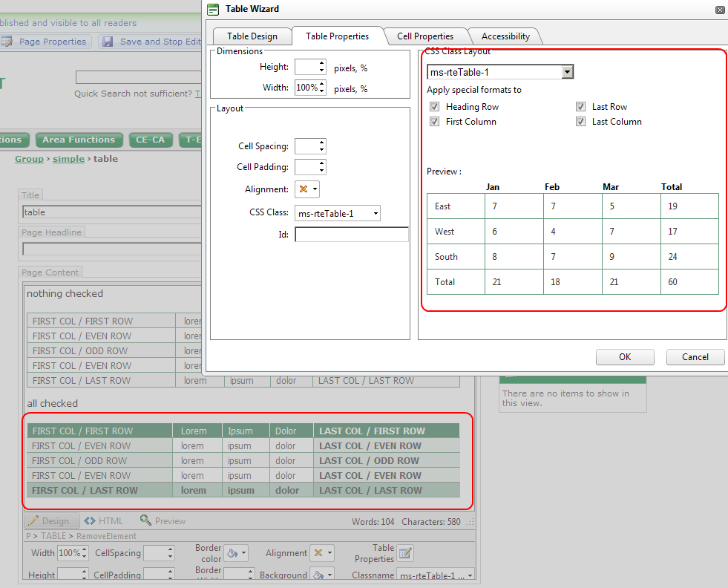Toggle the Last Row checkbox
The width and height of the screenshot is (728, 588).
580,107
